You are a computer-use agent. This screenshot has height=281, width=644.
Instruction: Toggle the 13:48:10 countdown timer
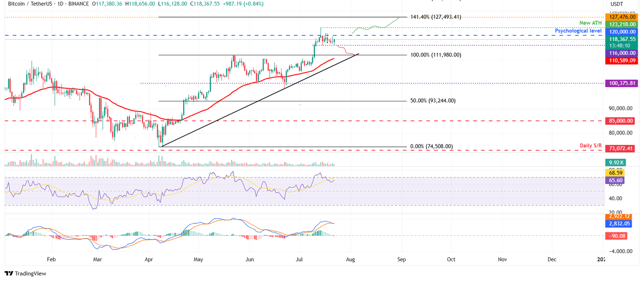[x=620, y=46]
